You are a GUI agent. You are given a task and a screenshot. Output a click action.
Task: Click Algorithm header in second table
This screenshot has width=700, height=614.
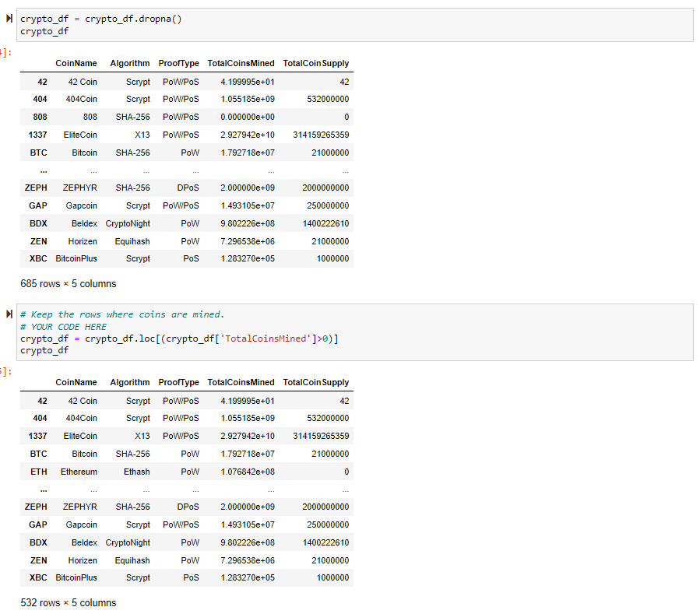pos(130,382)
